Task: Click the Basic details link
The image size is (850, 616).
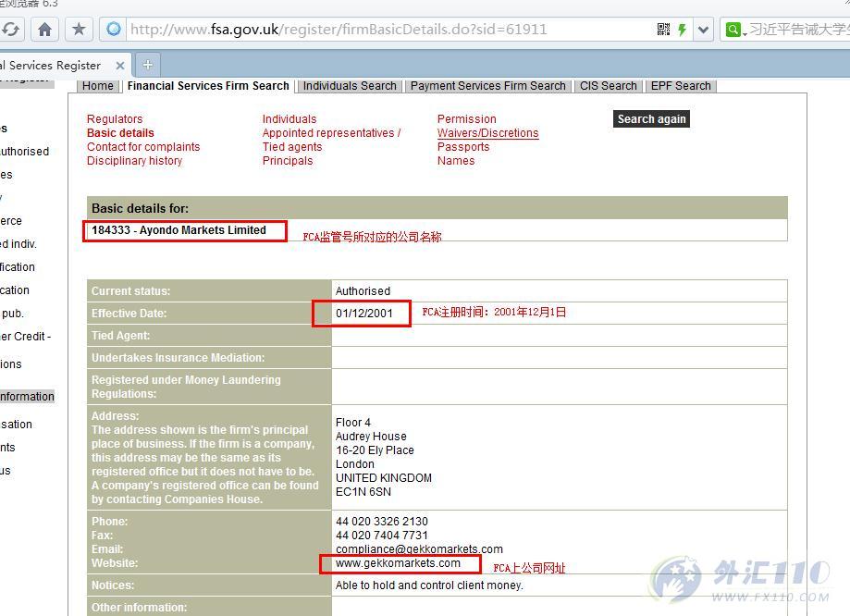Action: (x=120, y=133)
